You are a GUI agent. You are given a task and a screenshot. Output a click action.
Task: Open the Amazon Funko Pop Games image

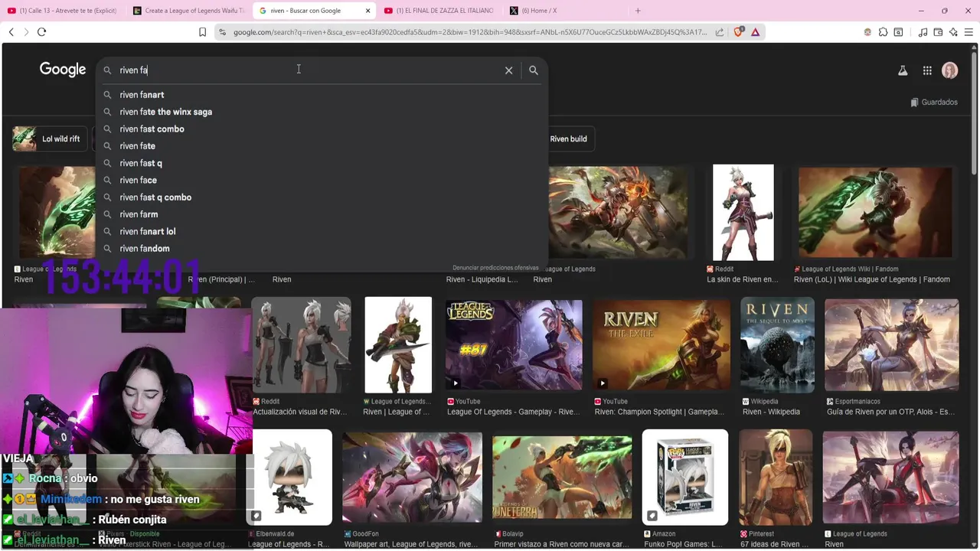(684, 478)
